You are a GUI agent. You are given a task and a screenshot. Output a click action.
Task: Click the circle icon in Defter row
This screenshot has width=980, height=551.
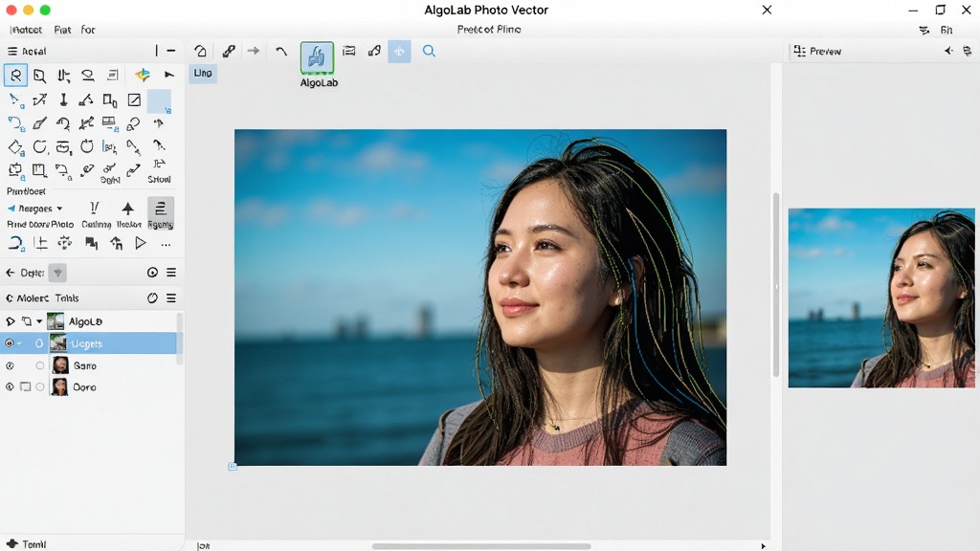pos(152,273)
